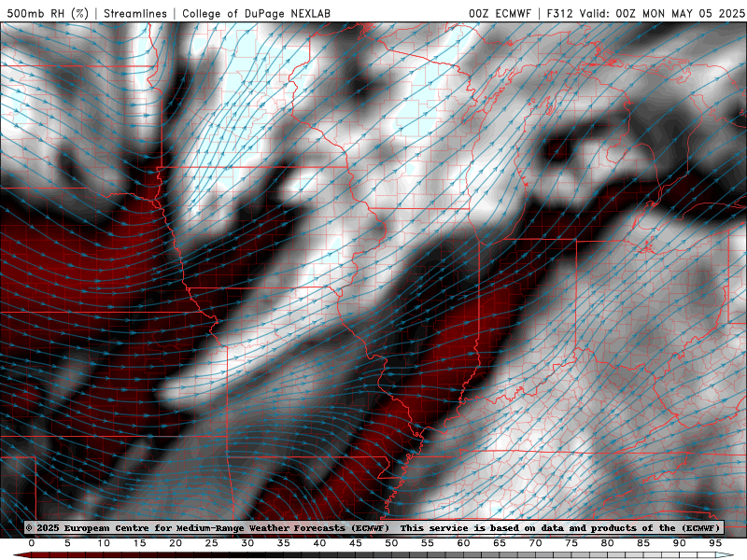
Task: Click the 95 label on RH scale
Action: 715,543
